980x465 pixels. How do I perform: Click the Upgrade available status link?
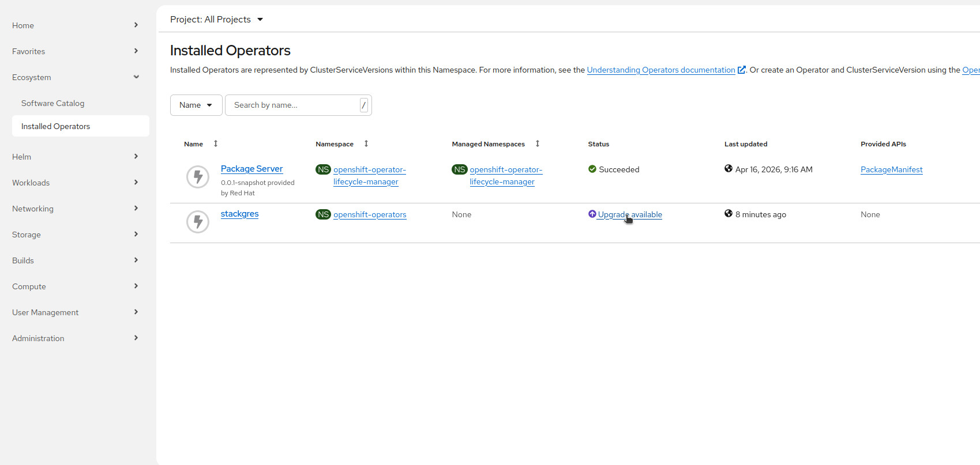pos(630,214)
